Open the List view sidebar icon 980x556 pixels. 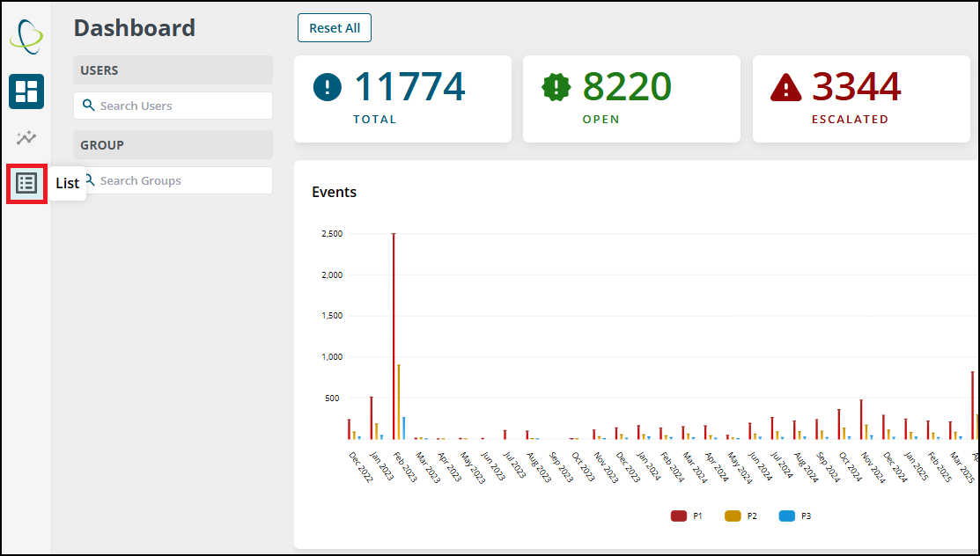click(26, 183)
